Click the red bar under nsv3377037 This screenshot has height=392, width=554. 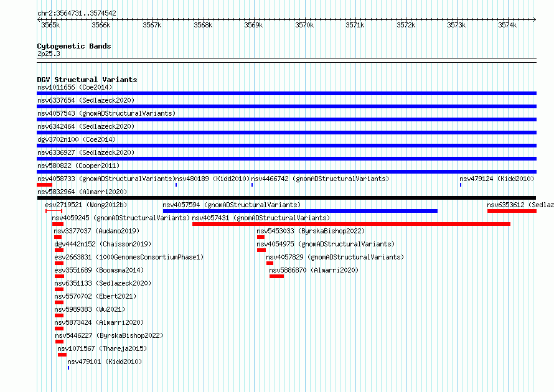coord(58,237)
